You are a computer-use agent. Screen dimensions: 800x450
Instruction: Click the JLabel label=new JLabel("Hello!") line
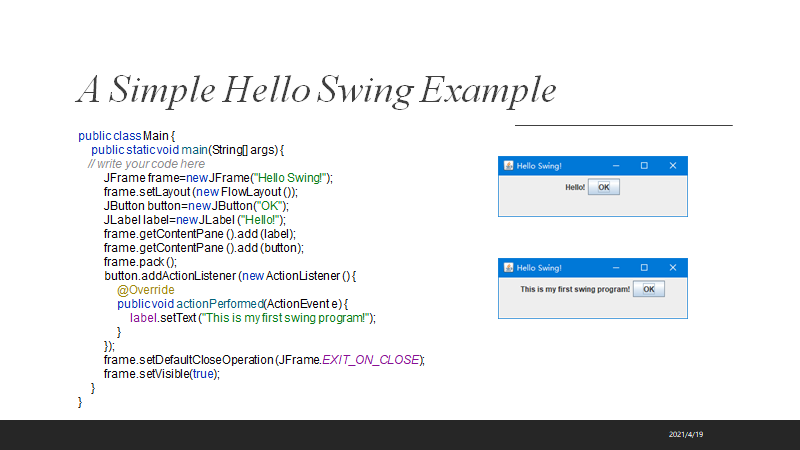click(x=195, y=220)
